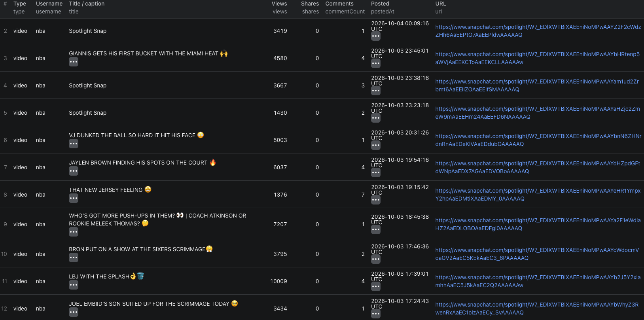Open Snapchat URL ending mhhAaEC5J5kAaEC2Q2AAAAAAw
The image size is (644, 320).
click(x=538, y=281)
